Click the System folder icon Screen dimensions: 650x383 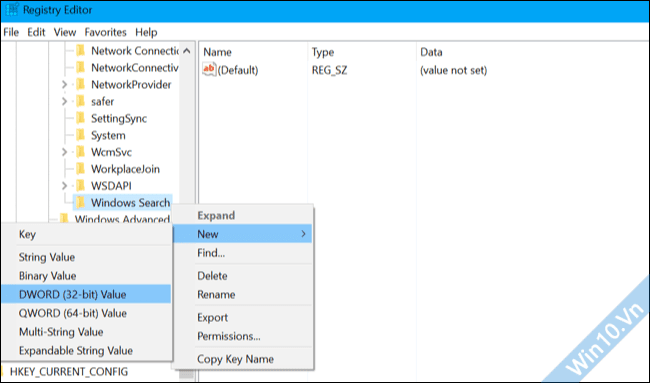click(x=80, y=135)
